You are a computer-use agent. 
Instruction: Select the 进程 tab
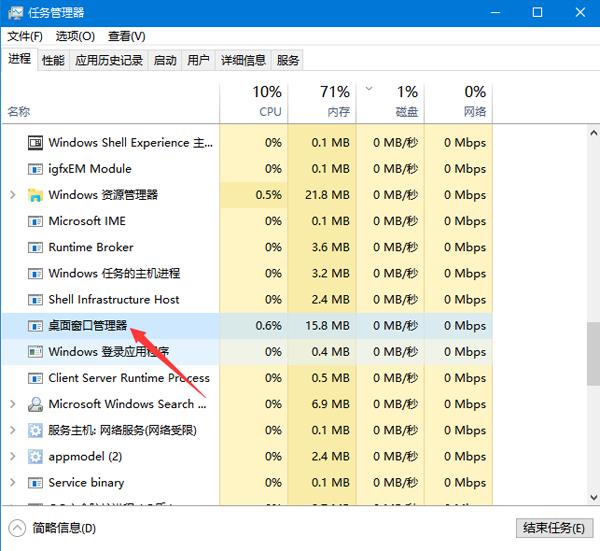point(20,59)
